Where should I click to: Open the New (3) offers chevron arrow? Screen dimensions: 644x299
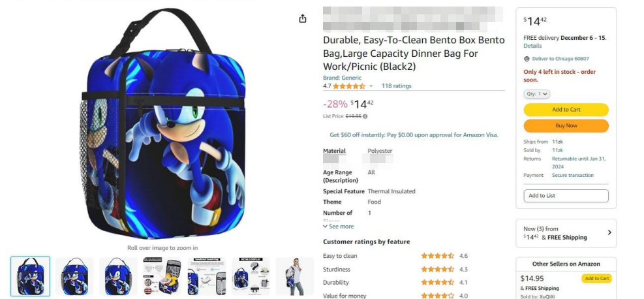[609, 232]
